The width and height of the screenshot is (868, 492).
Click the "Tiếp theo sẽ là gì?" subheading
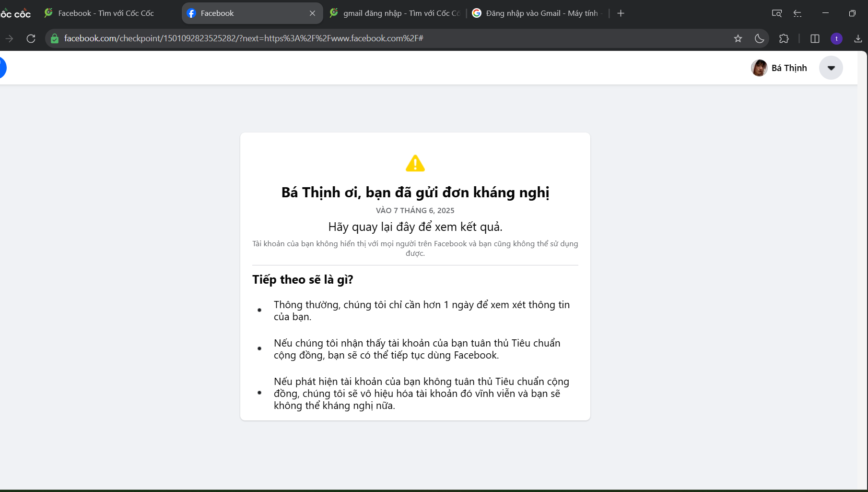point(303,280)
